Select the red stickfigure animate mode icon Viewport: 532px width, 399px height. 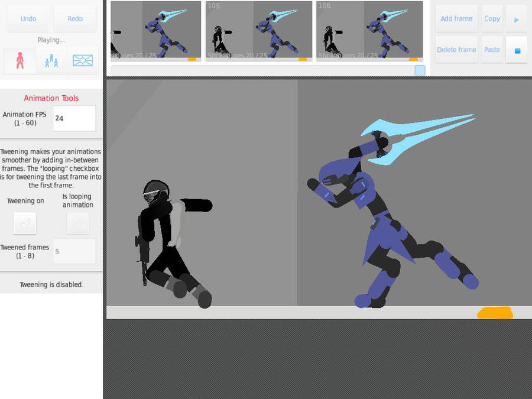click(x=20, y=60)
